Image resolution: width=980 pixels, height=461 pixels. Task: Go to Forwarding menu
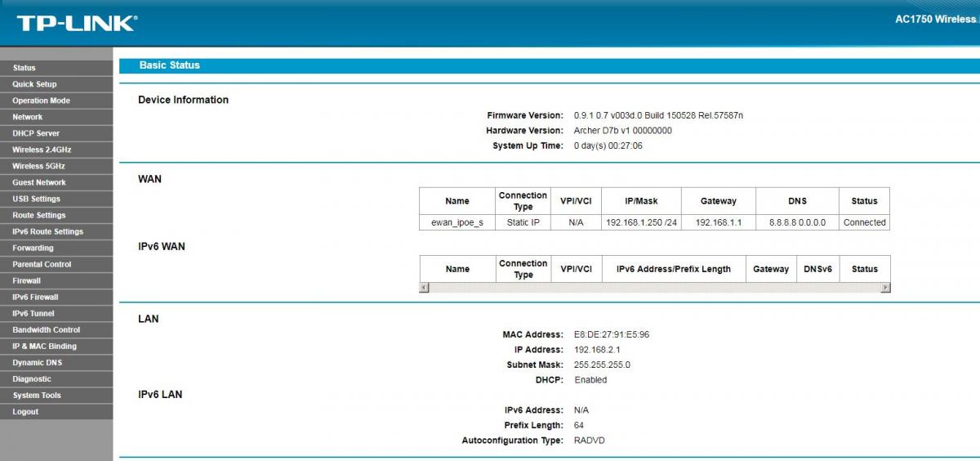pyautogui.click(x=56, y=248)
